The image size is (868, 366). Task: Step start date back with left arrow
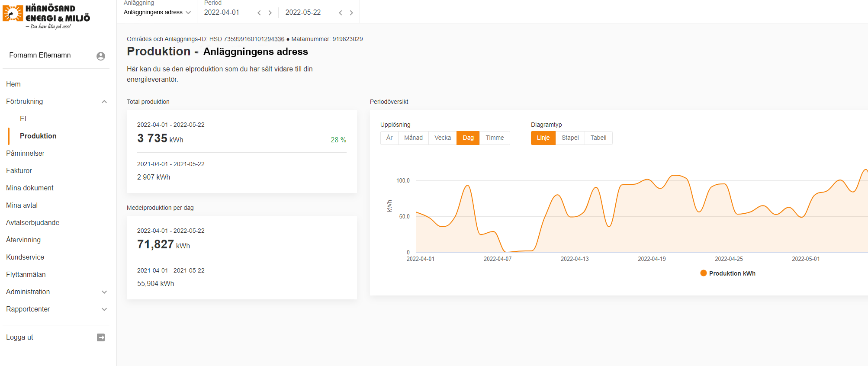point(259,13)
